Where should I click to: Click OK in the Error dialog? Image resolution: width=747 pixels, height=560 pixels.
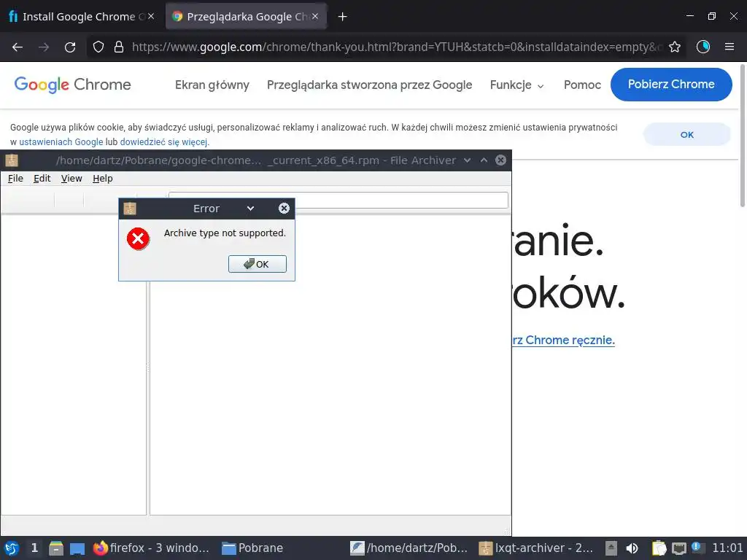(x=258, y=264)
